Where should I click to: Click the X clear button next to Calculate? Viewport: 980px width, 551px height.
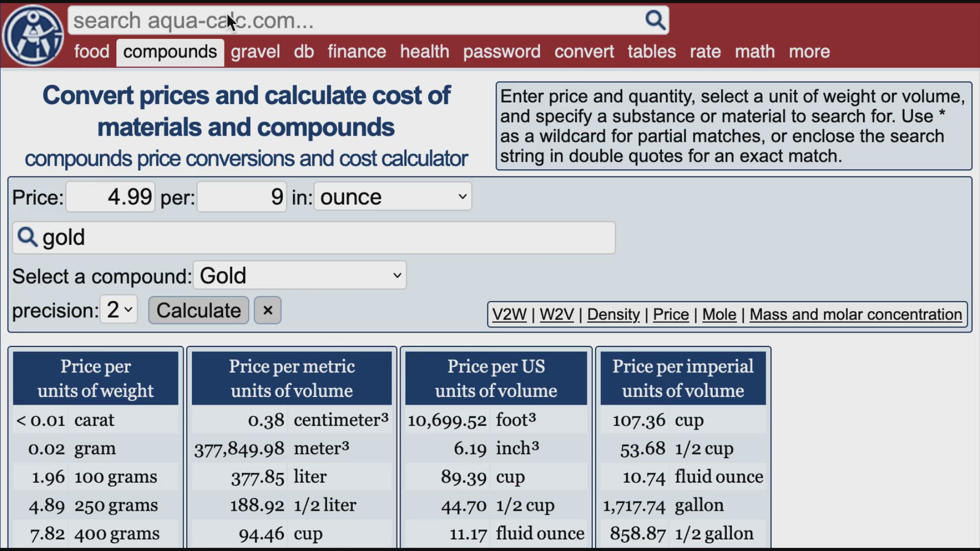click(x=267, y=310)
